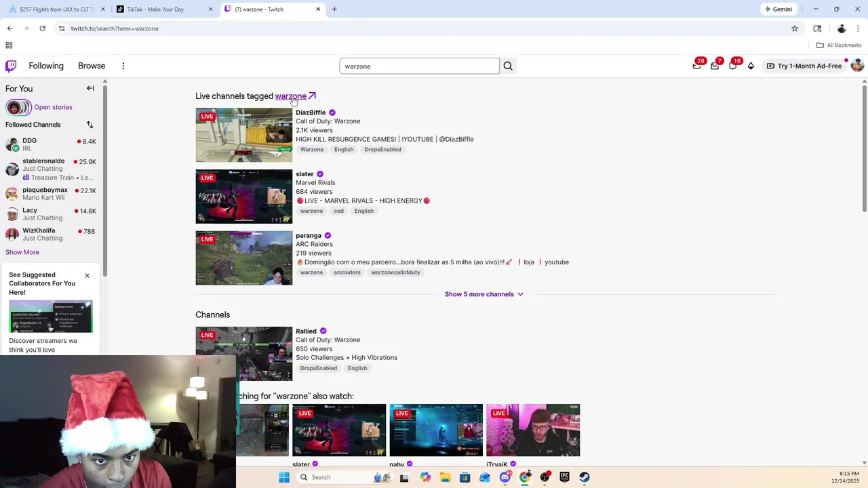
Task: Open the Chrome apps grid icon
Action: tap(9, 45)
